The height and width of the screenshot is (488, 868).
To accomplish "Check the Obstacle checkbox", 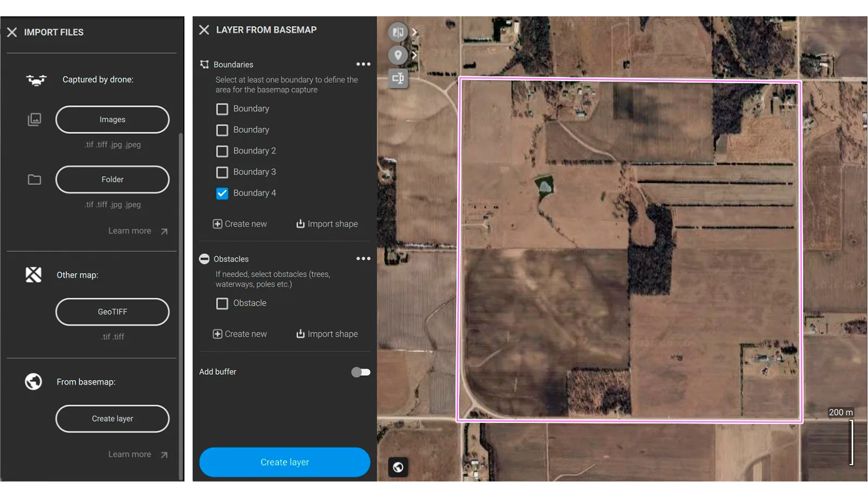I will 222,303.
